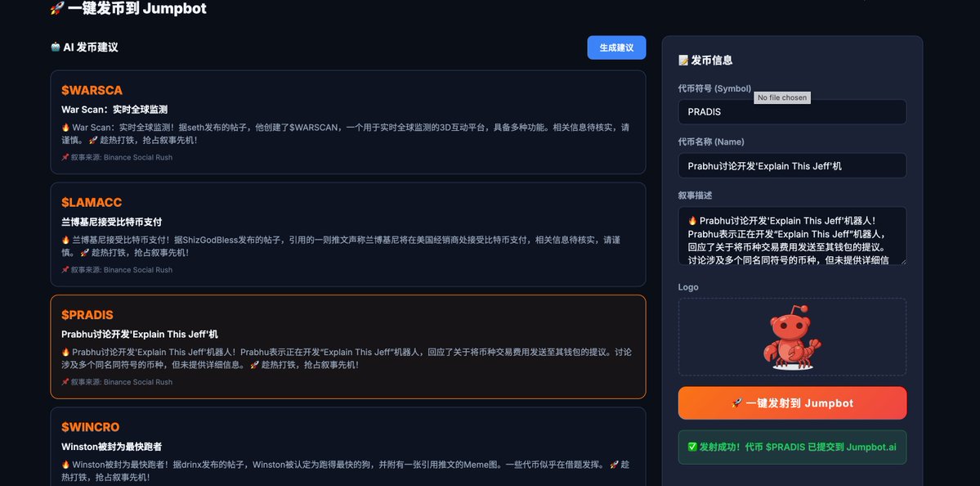This screenshot has width=980, height=486.
Task: Click the 叙事描述 field label
Action: [695, 196]
